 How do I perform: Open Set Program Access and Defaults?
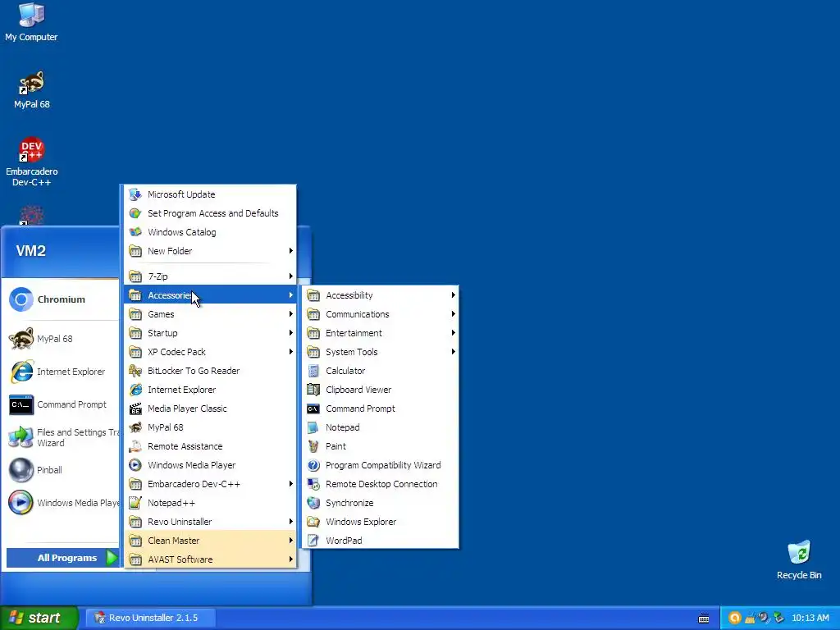tap(211, 213)
